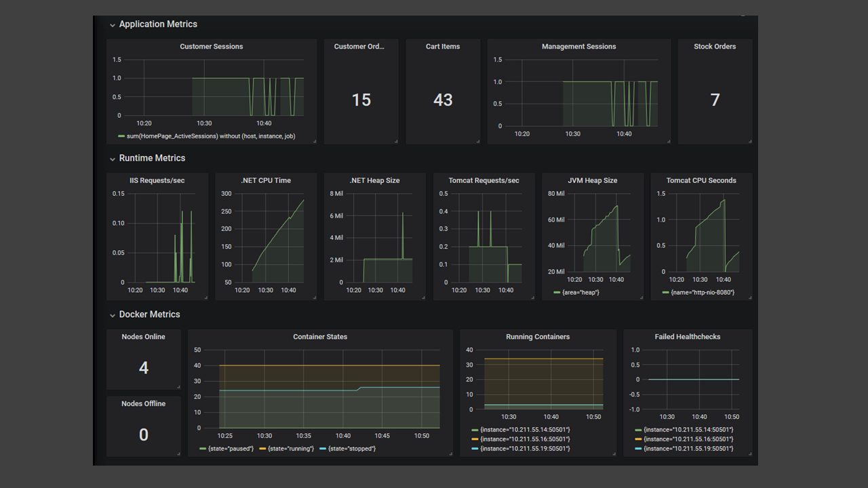Open the Customer Sessions panel title menu

212,47
